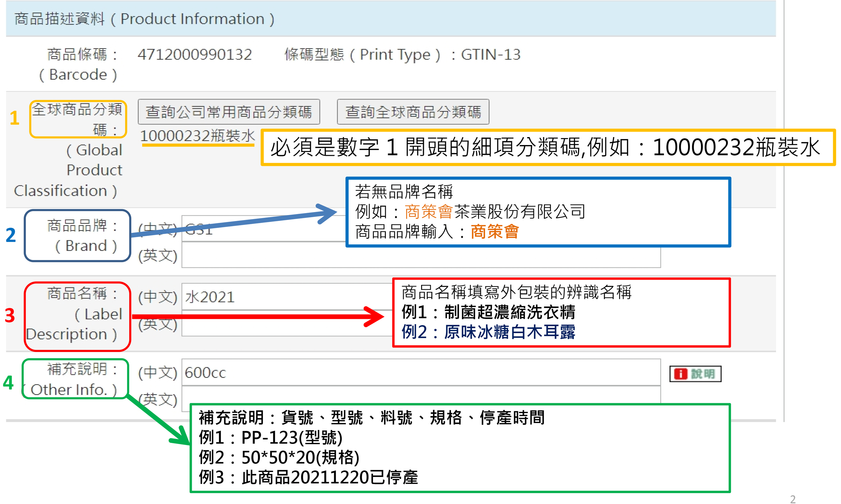Click the 商品名稱 (Label Description) label
Image resolution: width=841 pixels, height=504 pixels.
pos(74,313)
